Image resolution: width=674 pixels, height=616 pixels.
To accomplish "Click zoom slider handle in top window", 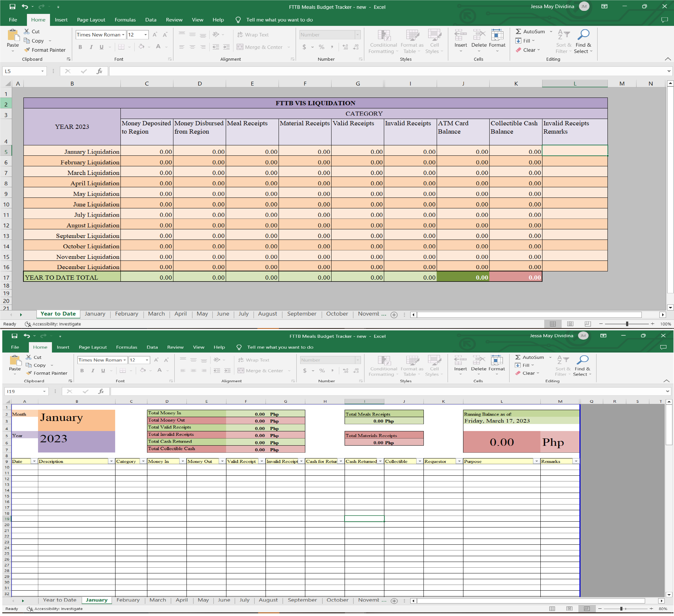I will click(x=627, y=323).
